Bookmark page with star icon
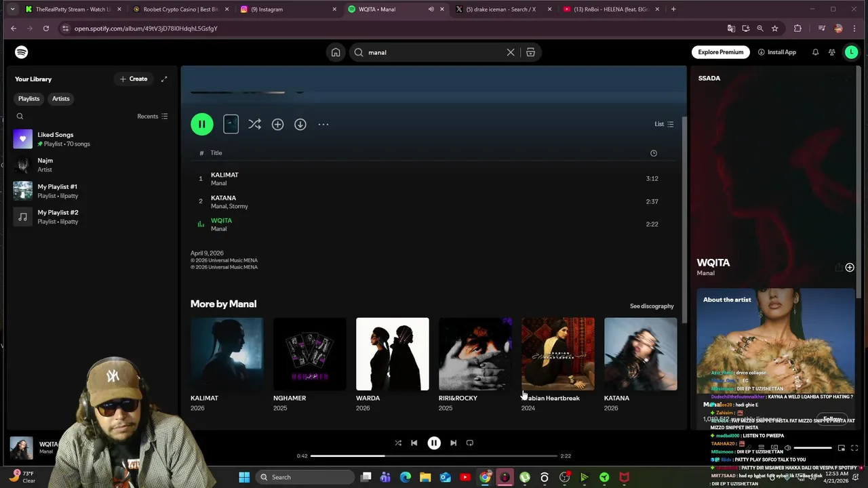868x488 pixels. (x=774, y=28)
